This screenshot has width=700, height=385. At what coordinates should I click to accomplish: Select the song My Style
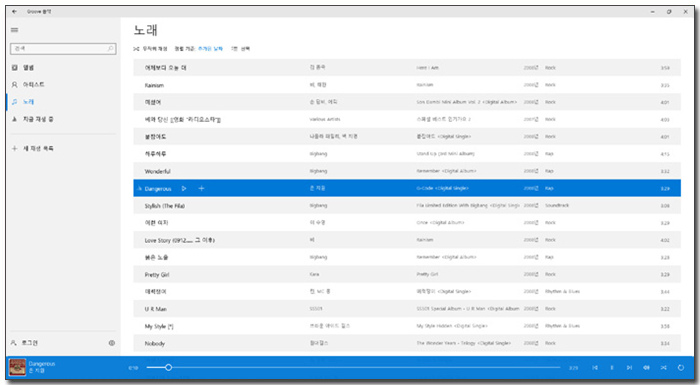point(158,326)
